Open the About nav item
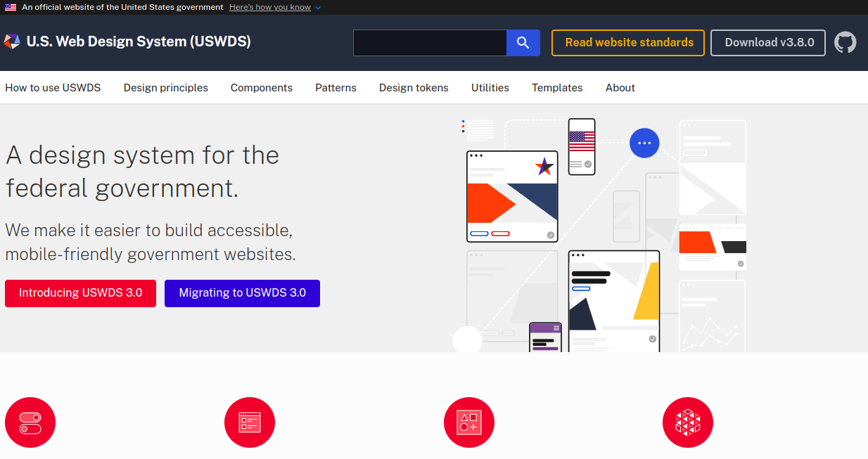The width and height of the screenshot is (868, 459). tap(620, 88)
